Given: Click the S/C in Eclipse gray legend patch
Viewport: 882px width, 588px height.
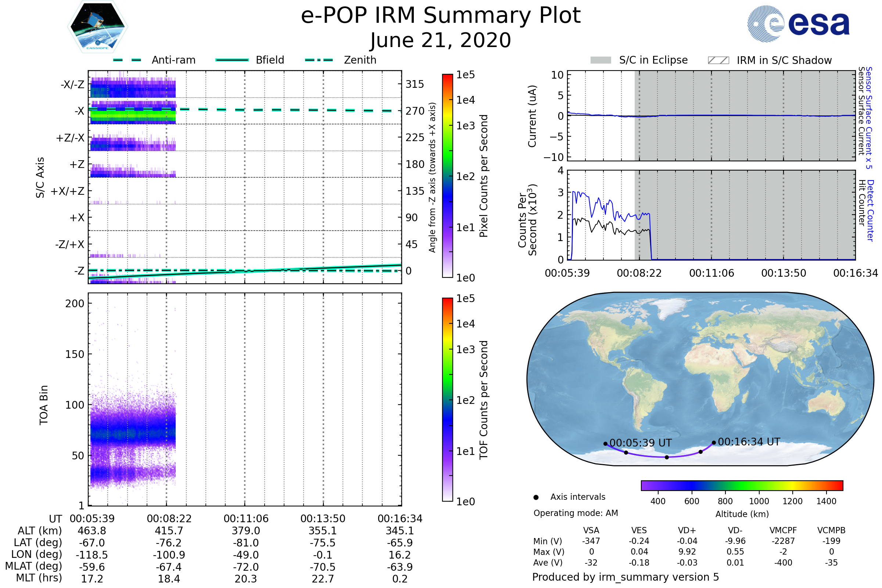Looking at the screenshot, I should coord(600,60).
